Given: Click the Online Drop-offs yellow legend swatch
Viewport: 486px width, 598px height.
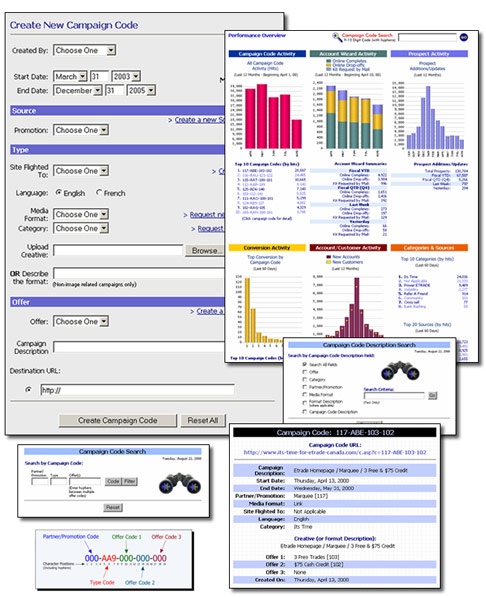Looking at the screenshot, I should 328,65.
